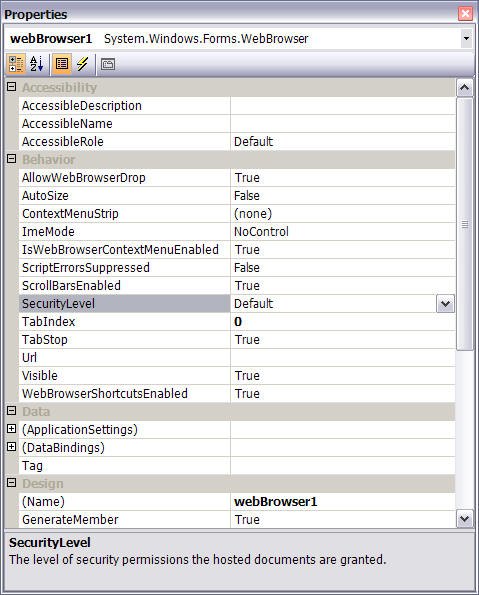
Task: Collapse the Accessibility category
Action: (x=11, y=87)
